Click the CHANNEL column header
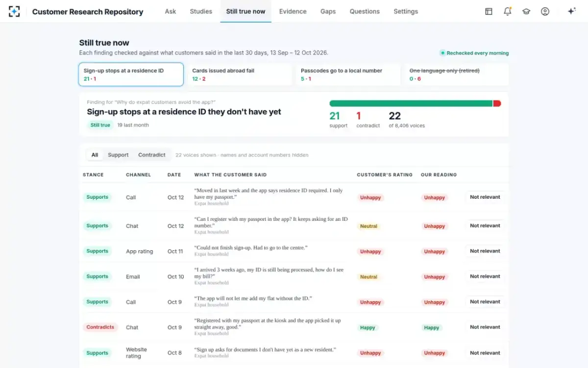588x368 pixels. pyautogui.click(x=138, y=175)
